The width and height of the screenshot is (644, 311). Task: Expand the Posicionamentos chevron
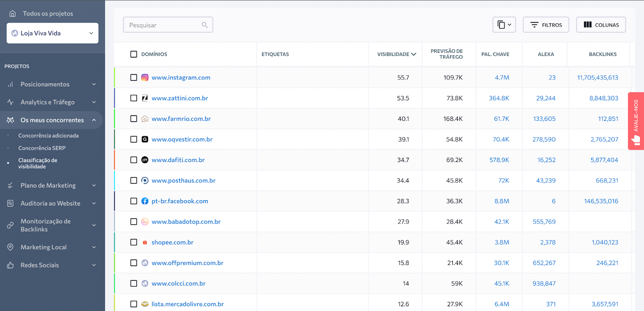coord(94,84)
